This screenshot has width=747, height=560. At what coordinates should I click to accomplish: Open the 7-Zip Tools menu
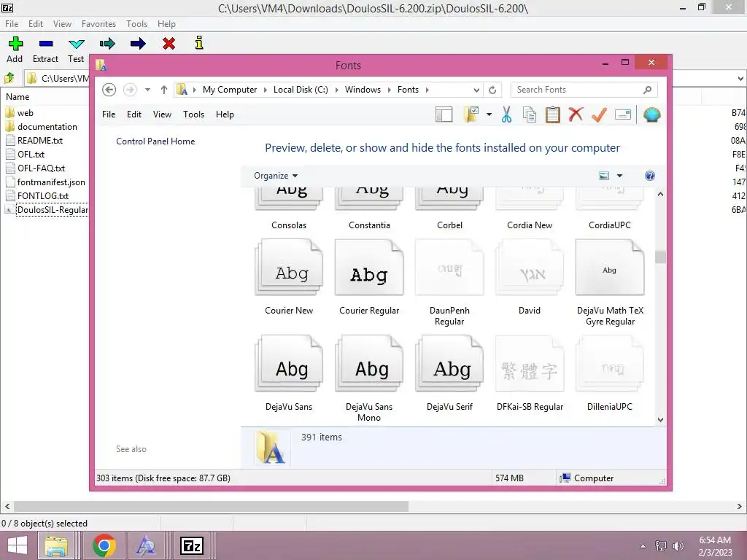point(136,24)
